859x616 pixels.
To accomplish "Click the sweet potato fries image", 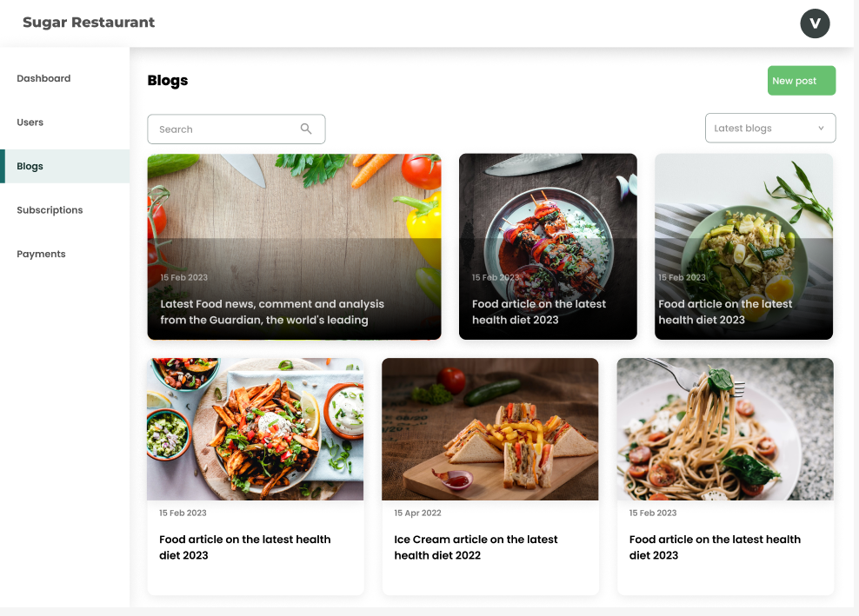I will pyautogui.click(x=256, y=429).
